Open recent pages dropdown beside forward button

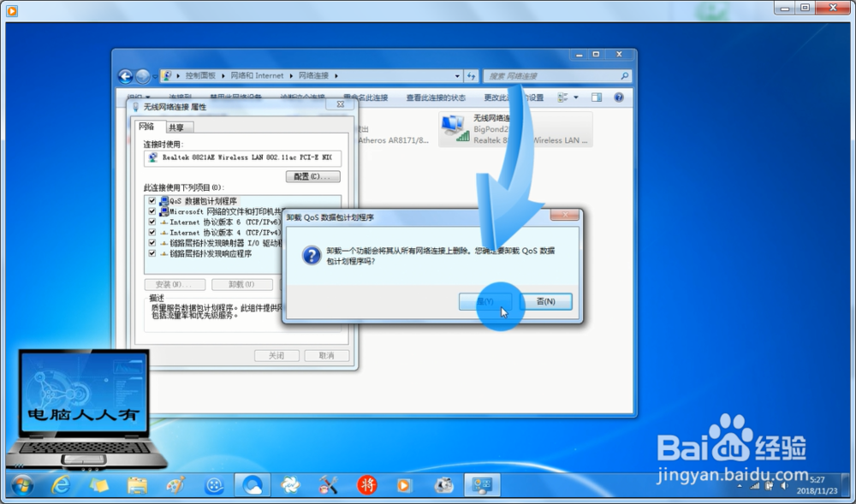coord(155,76)
